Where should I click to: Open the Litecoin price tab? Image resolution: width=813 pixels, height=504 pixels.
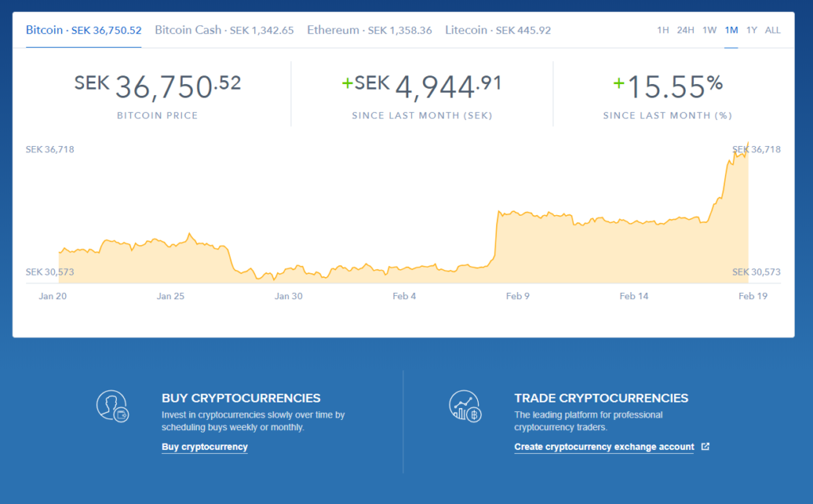pos(498,29)
